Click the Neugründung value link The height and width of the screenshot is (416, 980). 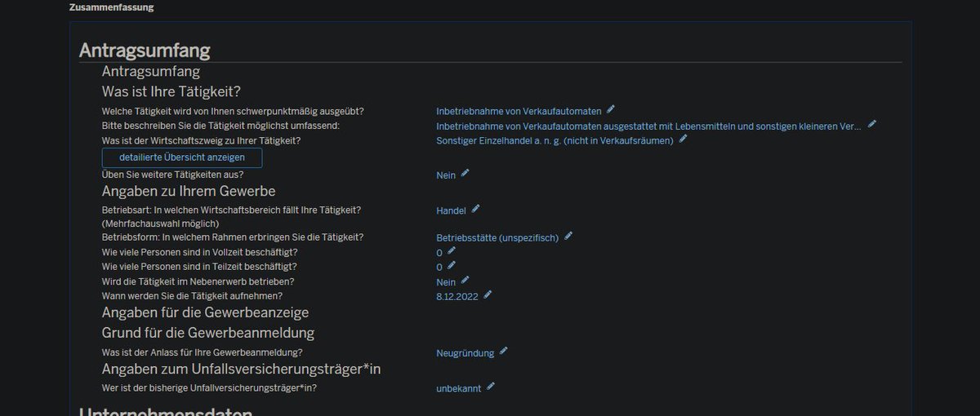465,353
